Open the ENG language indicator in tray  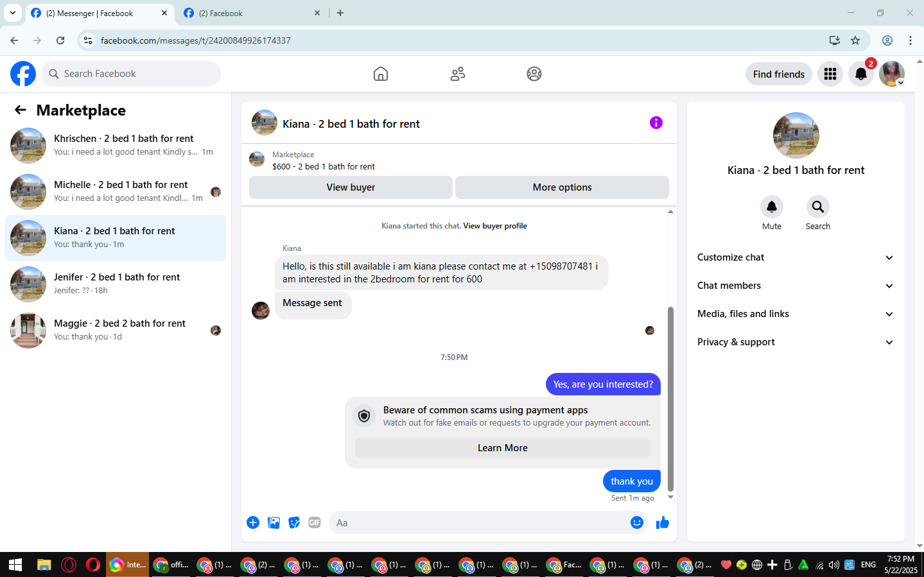click(868, 565)
